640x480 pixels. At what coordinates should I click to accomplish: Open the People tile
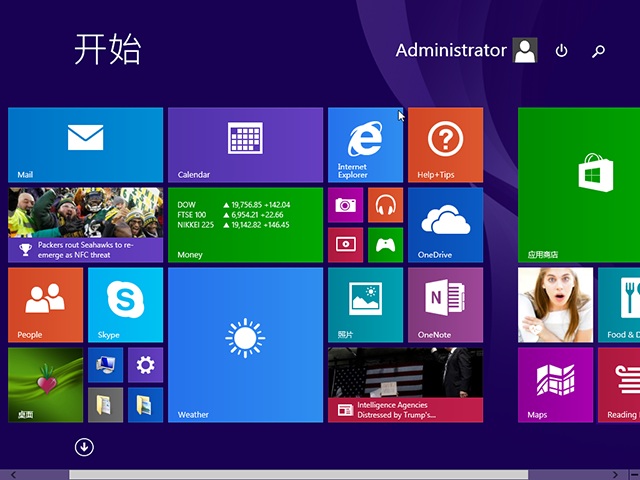coord(45,305)
